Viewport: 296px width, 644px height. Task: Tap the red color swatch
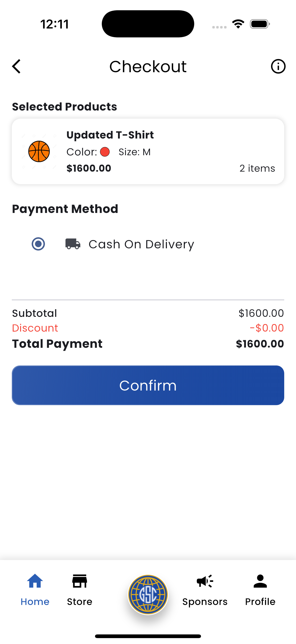coord(105,152)
